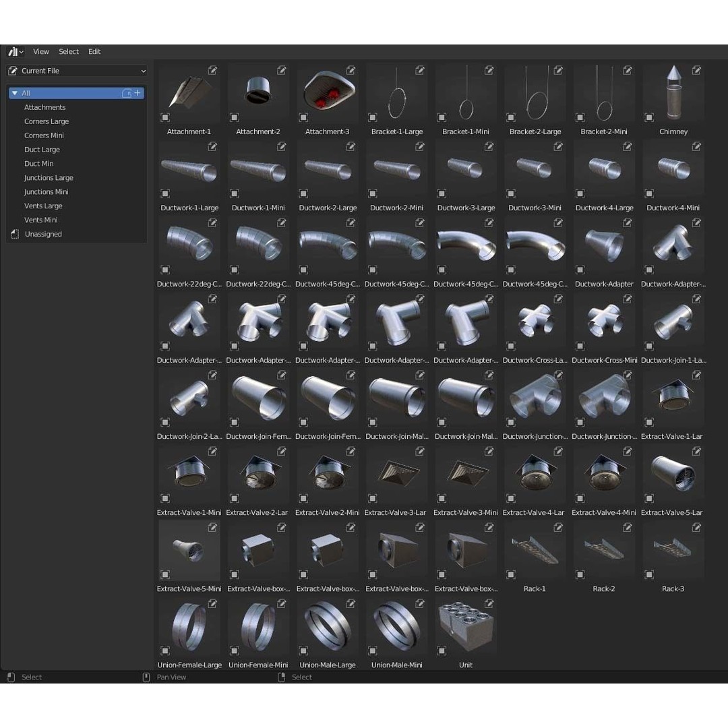Open the Edit menu
This screenshot has height=728, width=728.
pos(94,52)
